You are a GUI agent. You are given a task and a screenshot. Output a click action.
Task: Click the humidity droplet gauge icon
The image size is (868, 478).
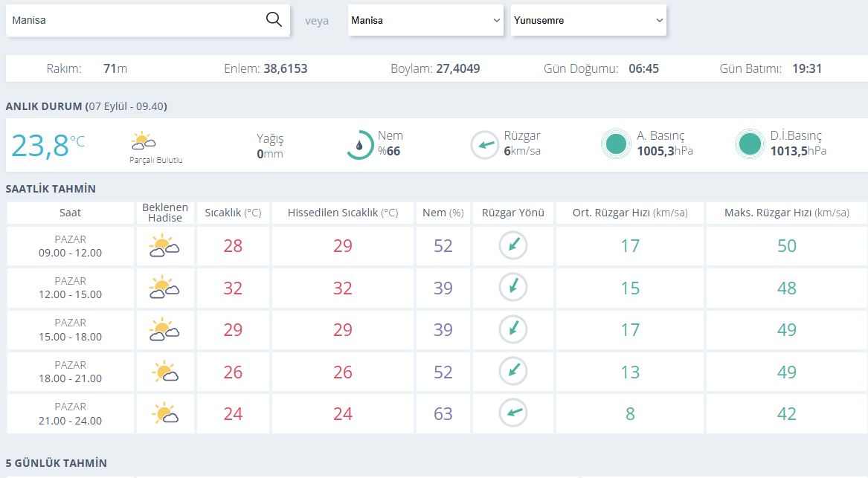point(360,146)
